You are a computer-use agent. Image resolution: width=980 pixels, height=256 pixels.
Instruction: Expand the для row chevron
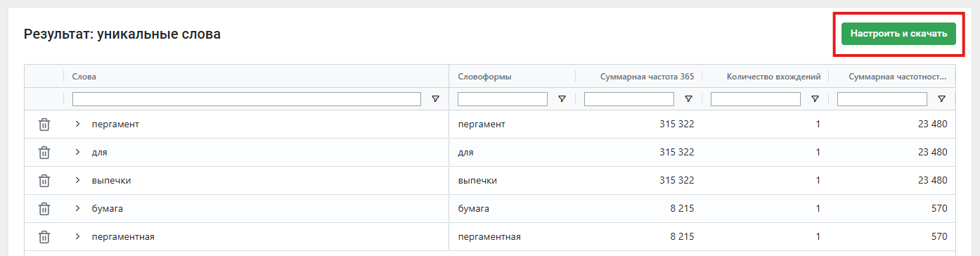click(x=78, y=152)
